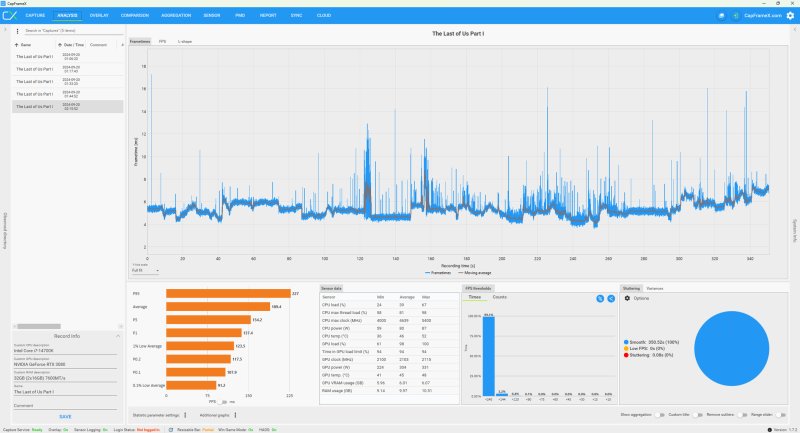Click Frametimes legend entry below graph

[x=438, y=273]
